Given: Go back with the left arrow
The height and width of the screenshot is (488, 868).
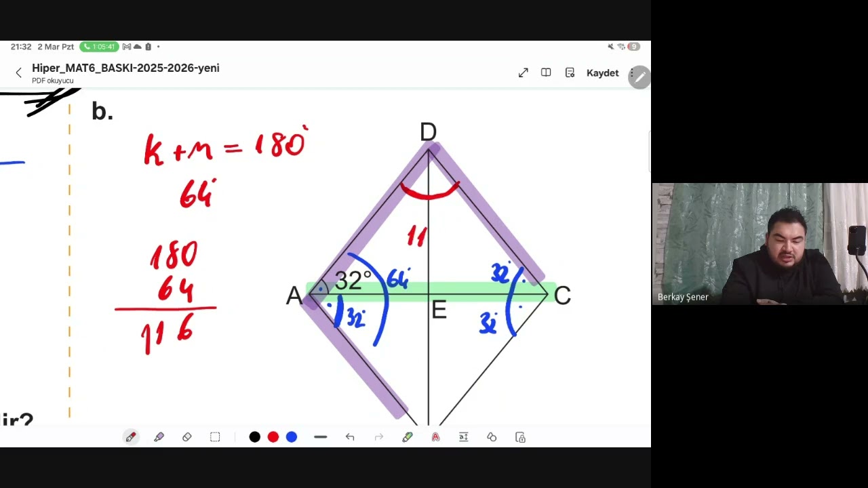Looking at the screenshot, I should click(x=18, y=73).
